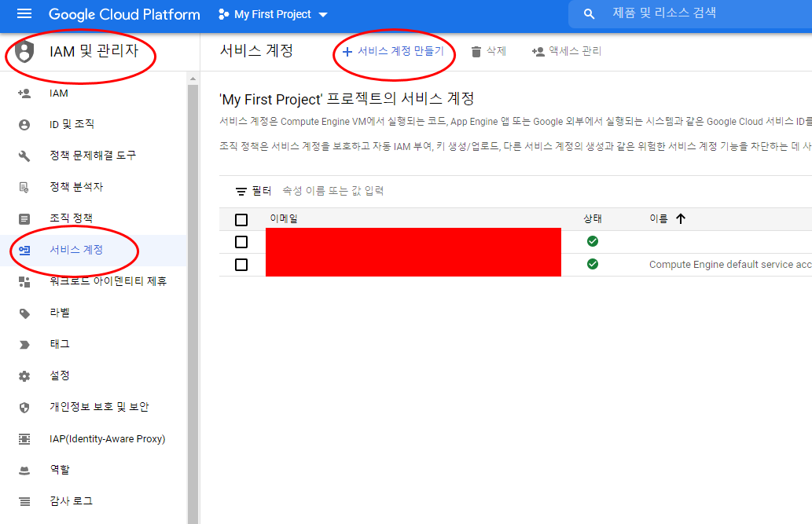Click the Compute Engine row's green status checkmark

point(593,264)
